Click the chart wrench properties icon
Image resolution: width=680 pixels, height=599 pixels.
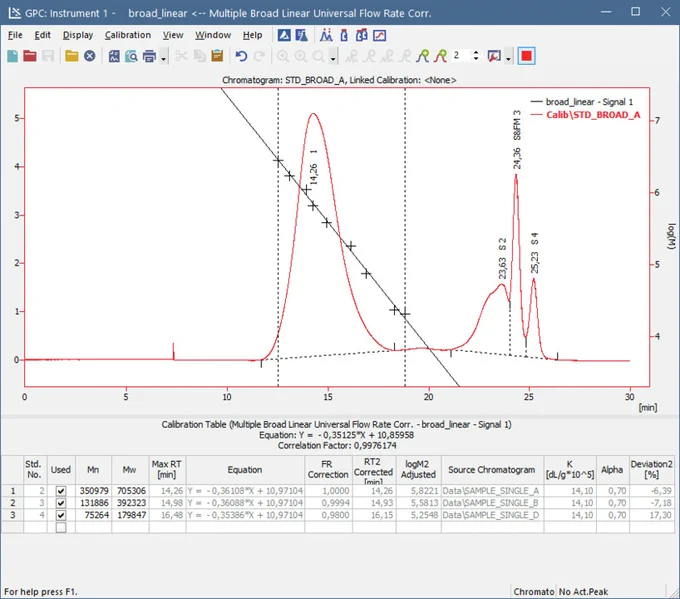pyautogui.click(x=494, y=56)
